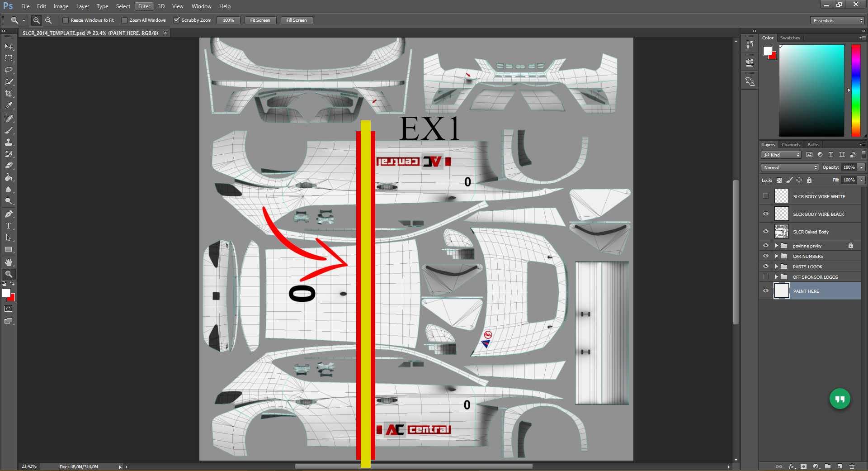Hide the PAINT HERE layer
Viewport: 868px width, 471px height.
point(766,291)
